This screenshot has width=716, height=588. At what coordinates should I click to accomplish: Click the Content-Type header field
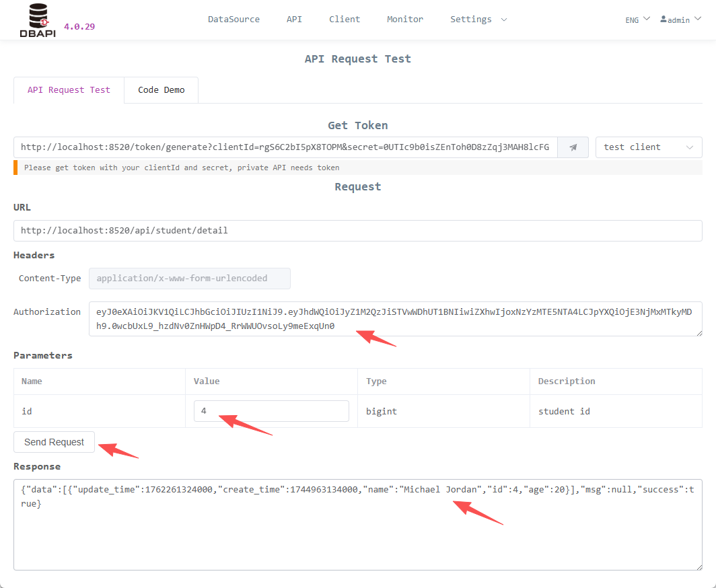(189, 278)
